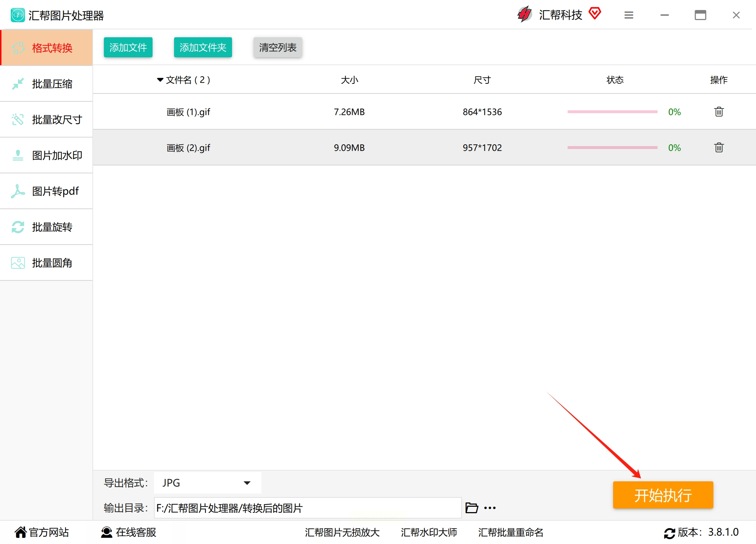Click the 添加文件 button
Viewport: 756px width, 544px height.
click(128, 47)
